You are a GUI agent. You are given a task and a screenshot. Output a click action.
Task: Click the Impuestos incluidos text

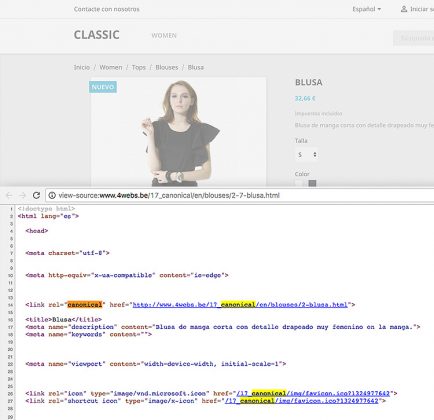click(318, 114)
